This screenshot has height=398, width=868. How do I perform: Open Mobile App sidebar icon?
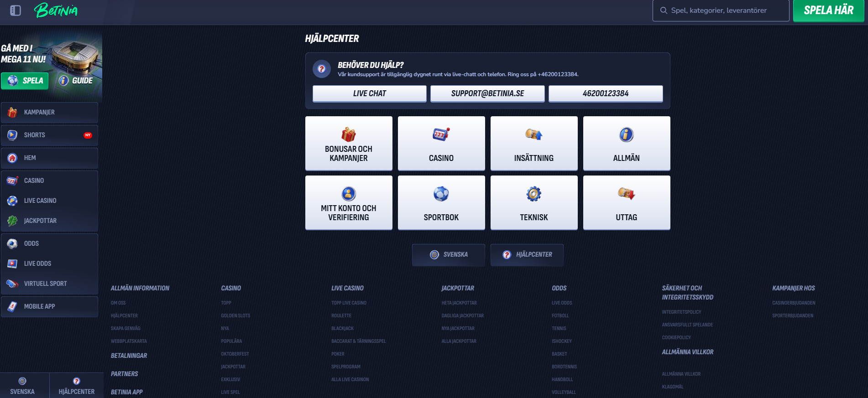pos(12,307)
